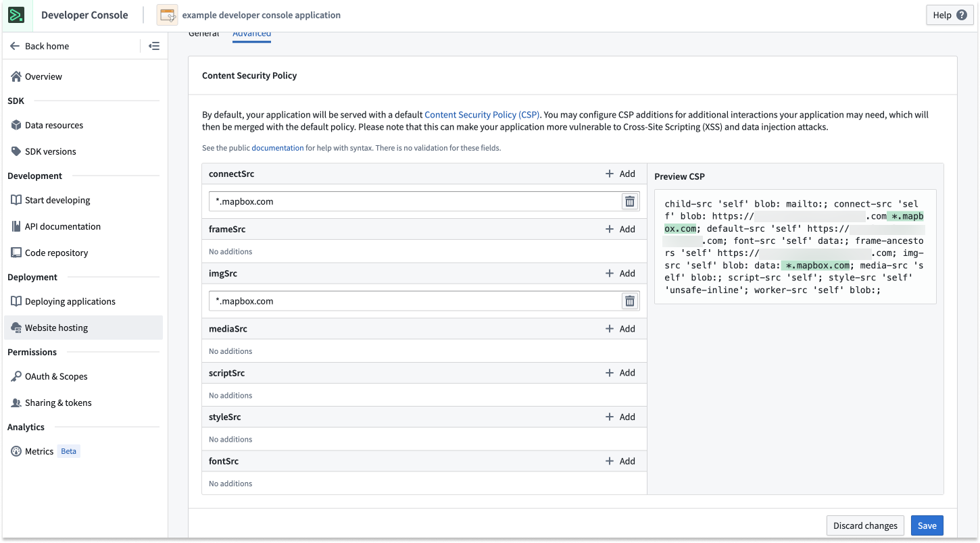This screenshot has width=980, height=543.
Task: Add a mediaSrc entry
Action: pyautogui.click(x=620, y=329)
